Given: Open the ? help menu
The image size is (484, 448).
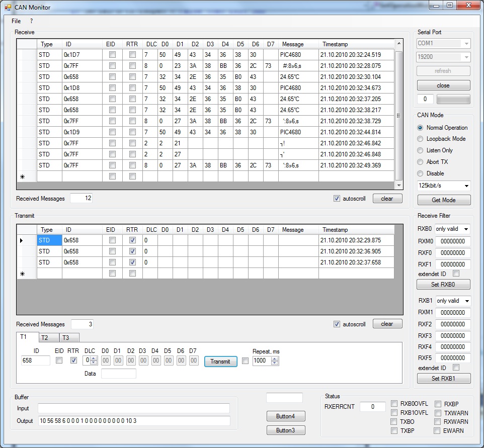Looking at the screenshot, I should pyautogui.click(x=31, y=21).
